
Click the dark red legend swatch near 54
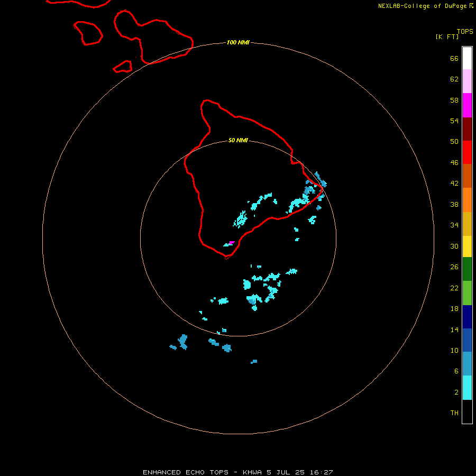[467, 129]
